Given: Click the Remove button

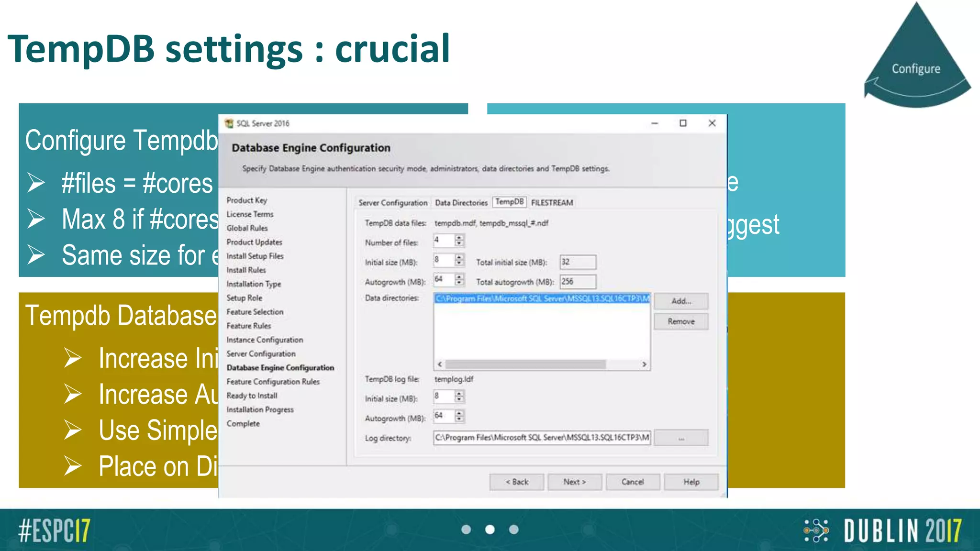Looking at the screenshot, I should [x=681, y=321].
